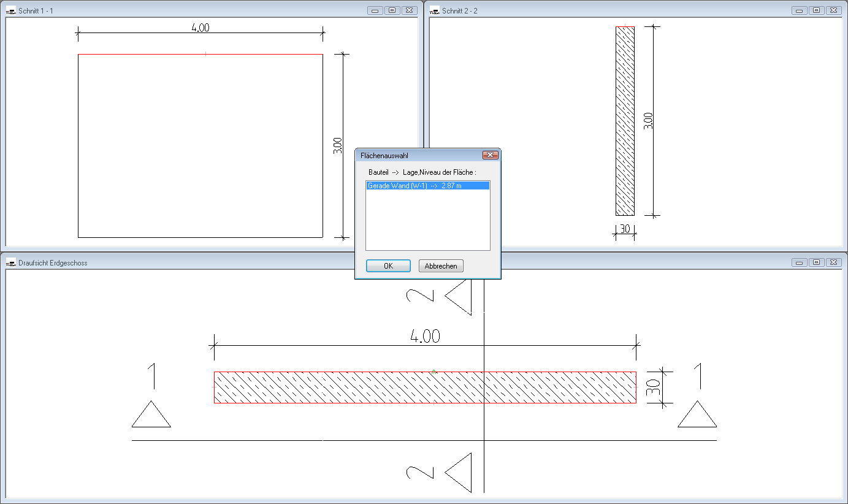Close the Flächenauswahl dialog

coord(490,156)
